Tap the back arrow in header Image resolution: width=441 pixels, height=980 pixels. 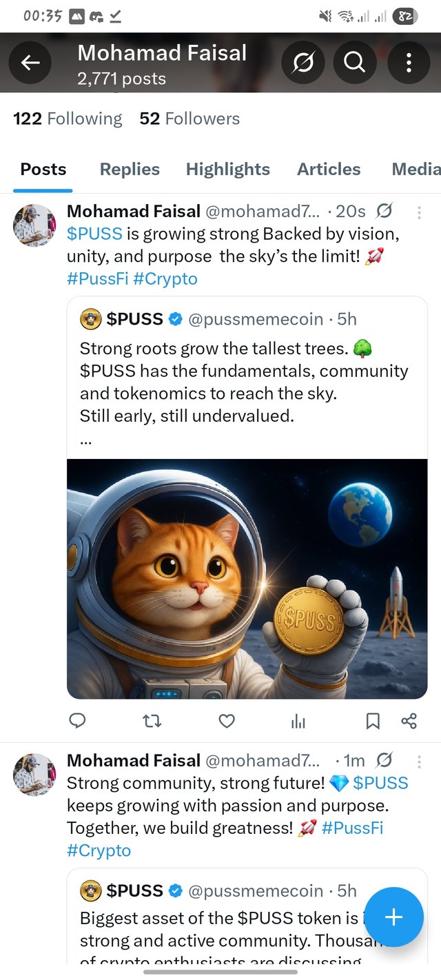pyautogui.click(x=30, y=63)
